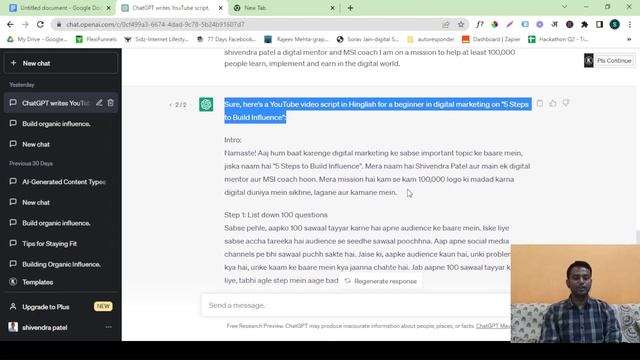640x360 pixels.
Task: Go forward with browser forward arrow
Action: point(25,24)
